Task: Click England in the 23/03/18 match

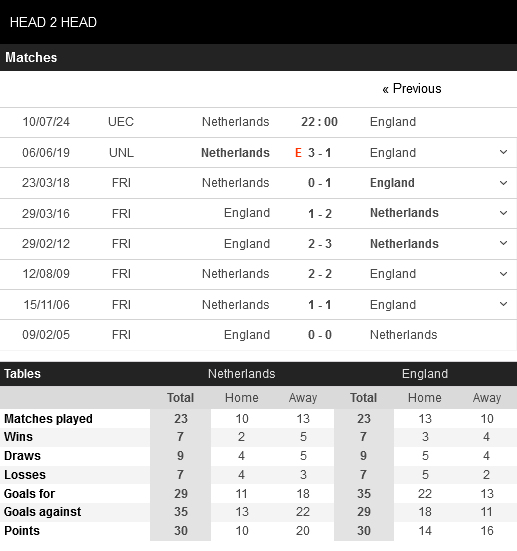Action: click(392, 183)
